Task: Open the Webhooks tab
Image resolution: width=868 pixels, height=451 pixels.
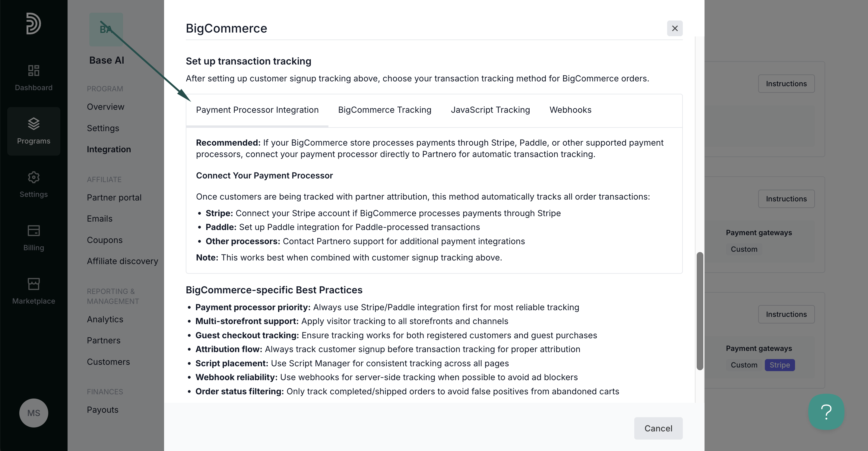Action: (x=570, y=110)
